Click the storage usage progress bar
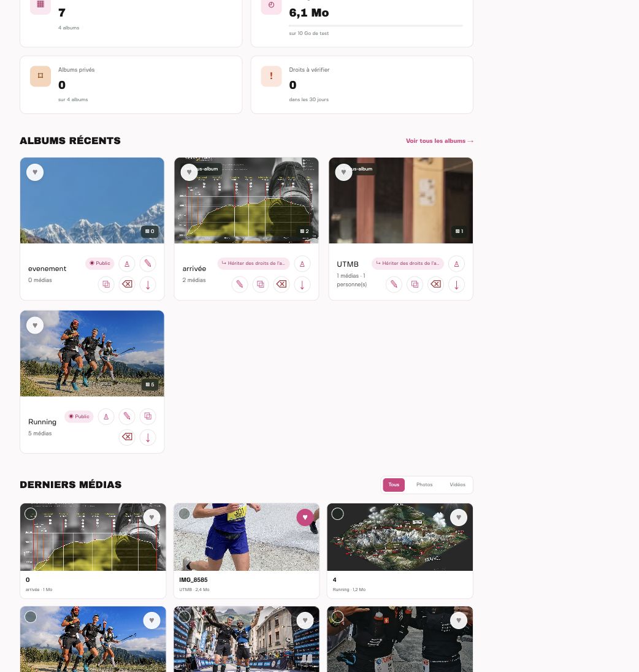 [376, 26]
